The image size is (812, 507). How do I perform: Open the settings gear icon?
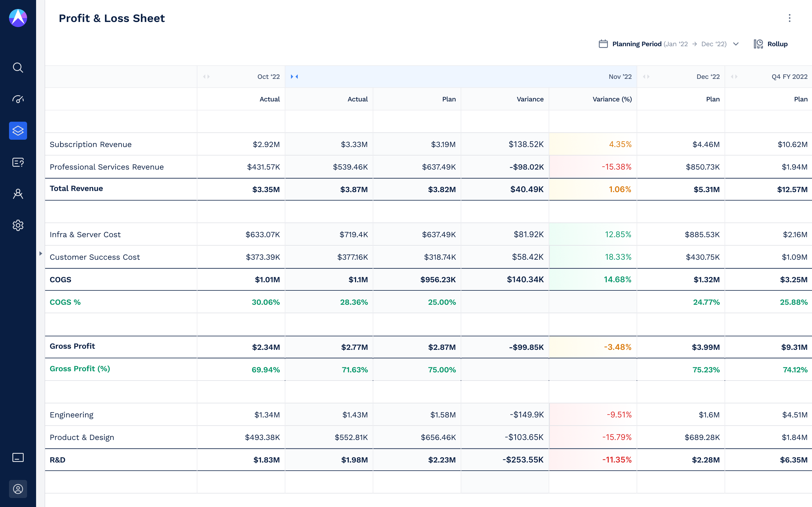pyautogui.click(x=18, y=225)
